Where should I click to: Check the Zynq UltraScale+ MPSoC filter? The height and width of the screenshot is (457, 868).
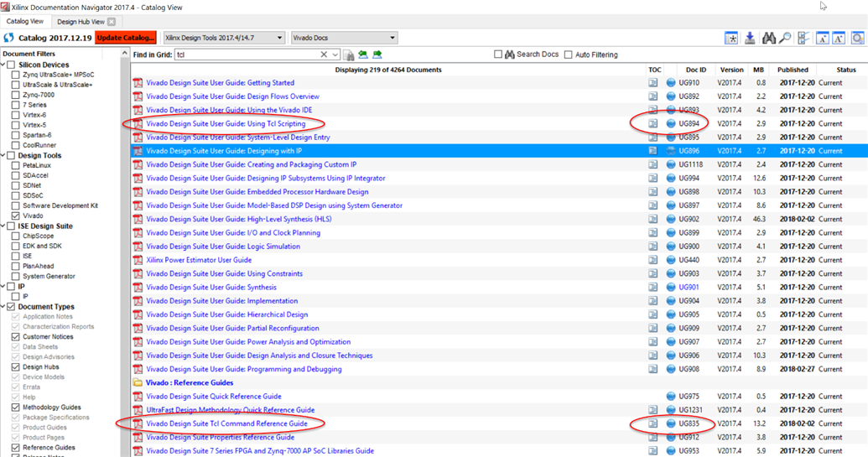point(15,75)
